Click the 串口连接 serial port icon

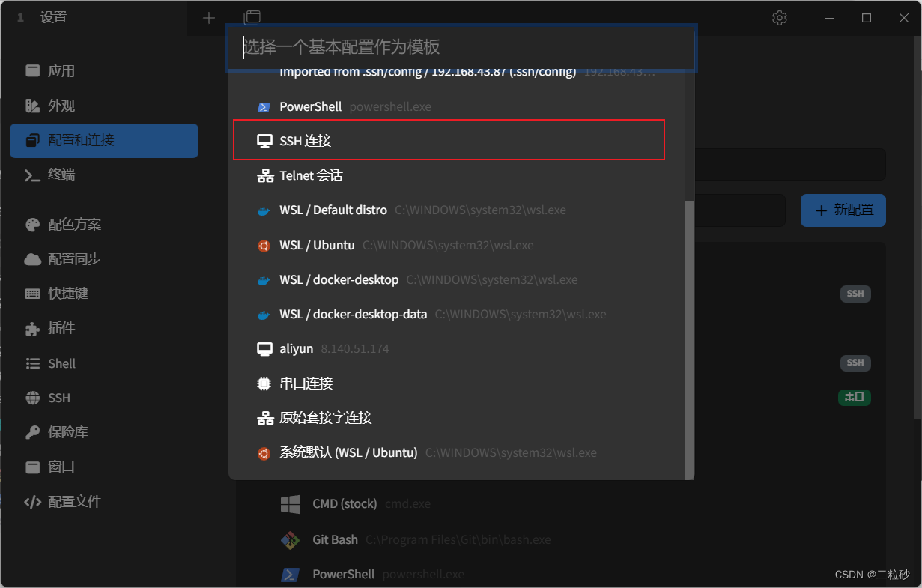(264, 383)
